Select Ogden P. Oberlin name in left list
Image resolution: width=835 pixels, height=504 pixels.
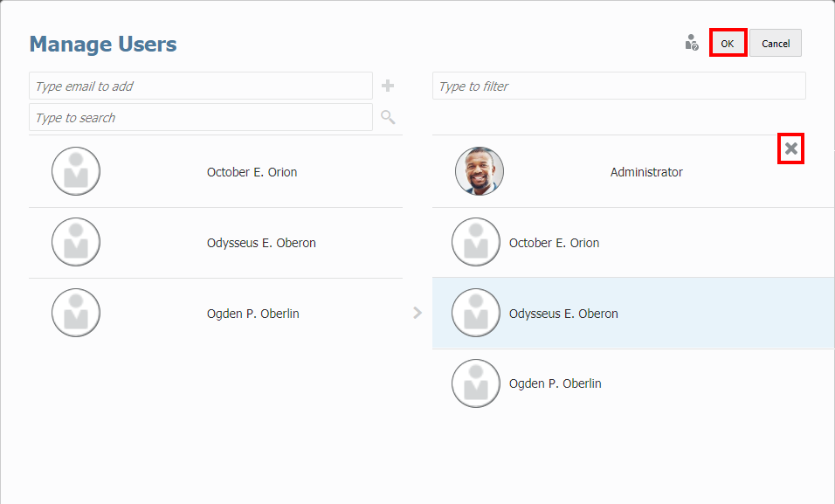(252, 314)
